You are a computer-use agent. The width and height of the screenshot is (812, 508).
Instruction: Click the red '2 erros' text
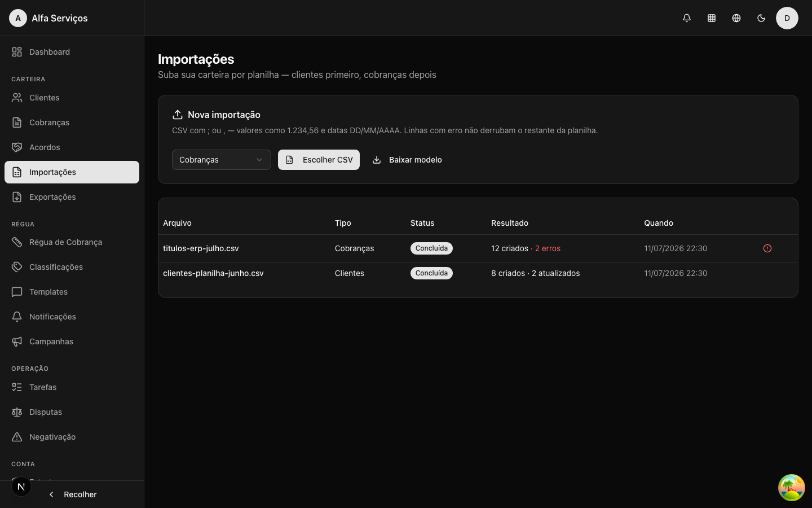[548, 248]
